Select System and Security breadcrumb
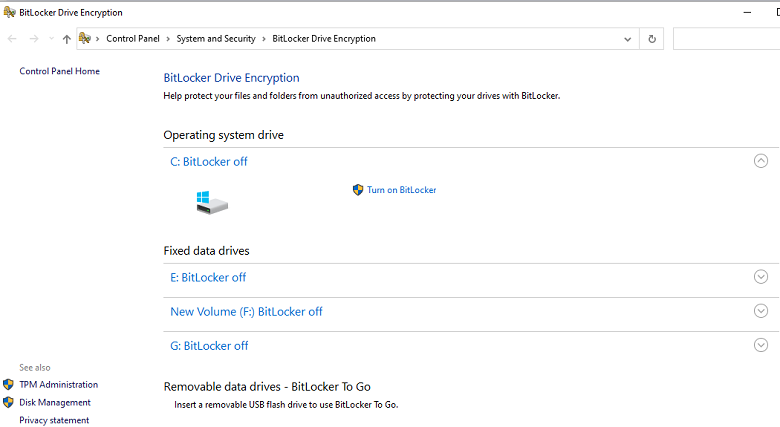Image resolution: width=780 pixels, height=427 pixels. [x=216, y=39]
